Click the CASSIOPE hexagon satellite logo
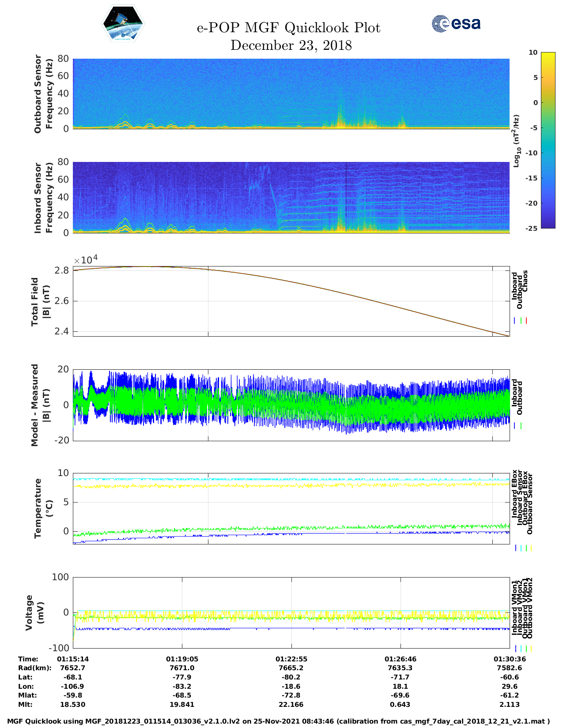Viewport: 563px width, 728px height. [123, 24]
